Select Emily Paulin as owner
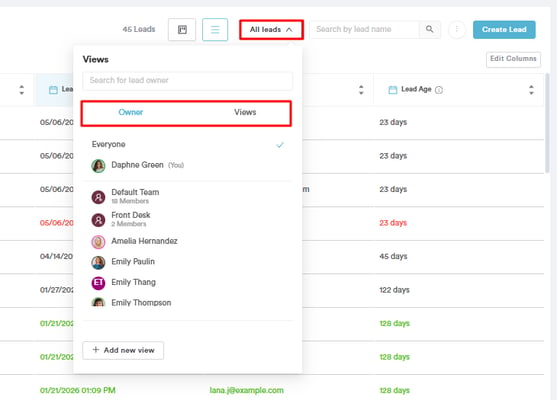Screen dimensions: 557x400 [188, 262]
